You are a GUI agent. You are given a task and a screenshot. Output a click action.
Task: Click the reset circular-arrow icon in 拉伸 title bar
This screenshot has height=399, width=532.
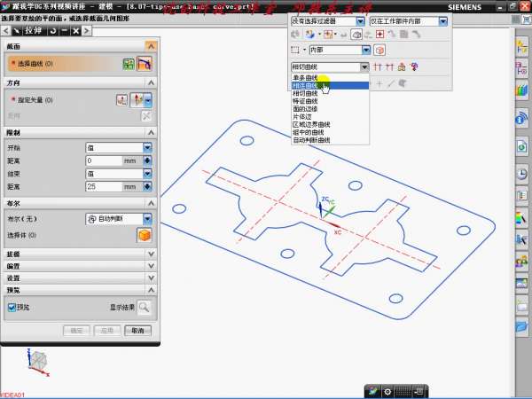(x=53, y=31)
